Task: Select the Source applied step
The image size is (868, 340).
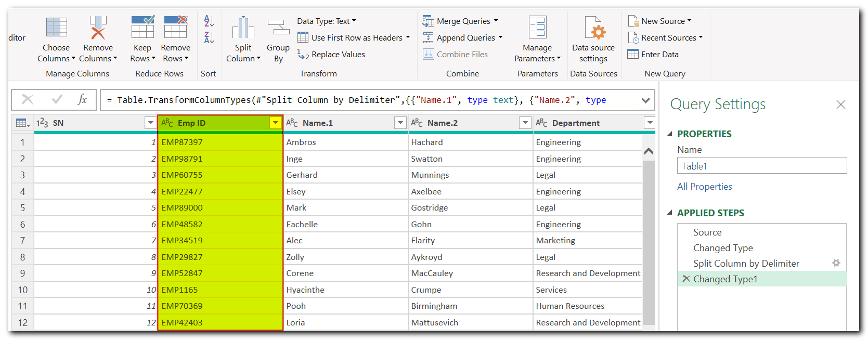Action: 762,232
